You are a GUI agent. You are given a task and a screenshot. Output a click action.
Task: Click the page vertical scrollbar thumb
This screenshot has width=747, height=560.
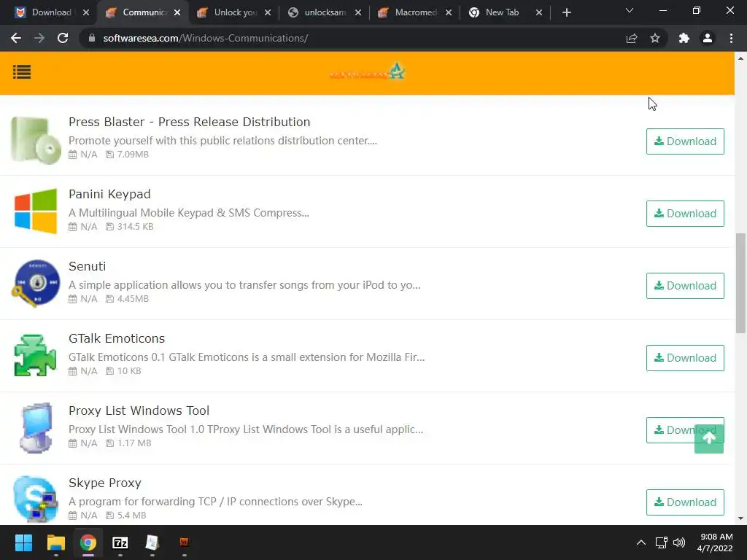click(x=741, y=283)
